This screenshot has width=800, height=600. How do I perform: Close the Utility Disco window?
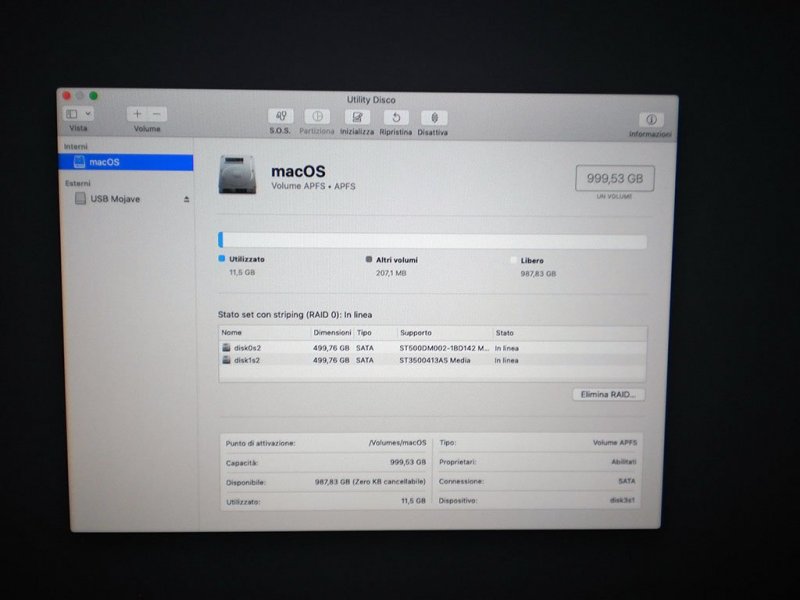point(66,95)
